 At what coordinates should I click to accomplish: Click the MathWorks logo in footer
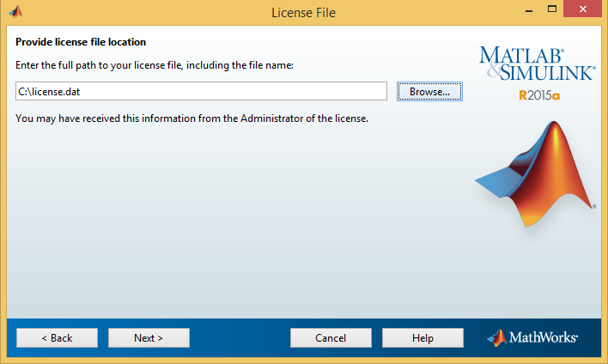click(532, 337)
